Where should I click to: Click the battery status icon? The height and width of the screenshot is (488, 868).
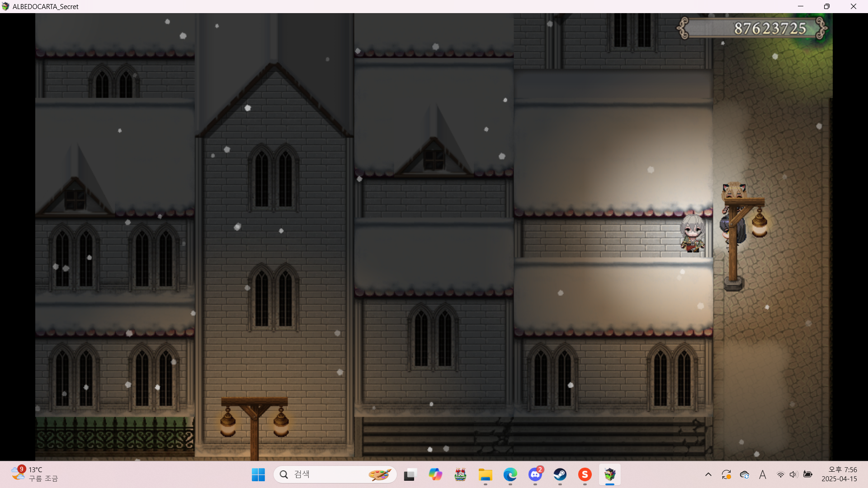[807, 474]
